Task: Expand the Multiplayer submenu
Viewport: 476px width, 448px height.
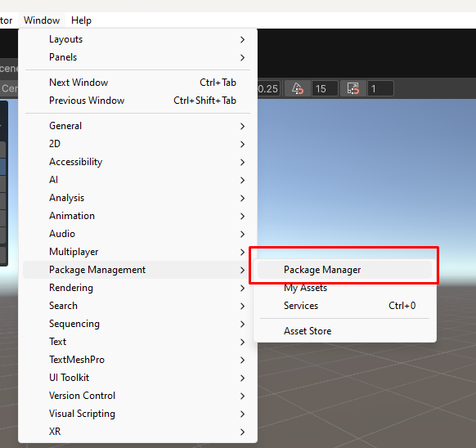Action: 137,252
